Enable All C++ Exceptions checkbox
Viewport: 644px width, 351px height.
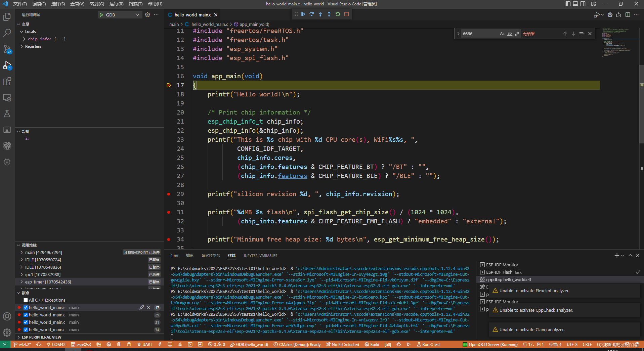(26, 300)
